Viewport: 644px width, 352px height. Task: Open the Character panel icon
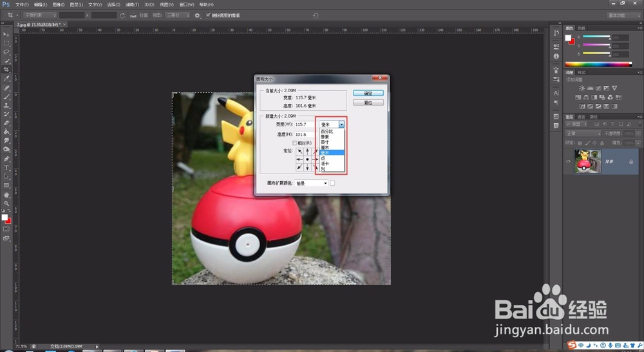[556, 93]
